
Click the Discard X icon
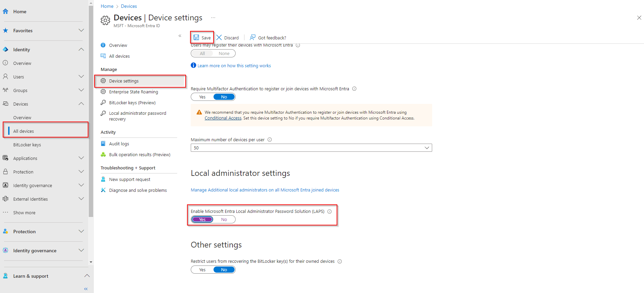(x=219, y=37)
